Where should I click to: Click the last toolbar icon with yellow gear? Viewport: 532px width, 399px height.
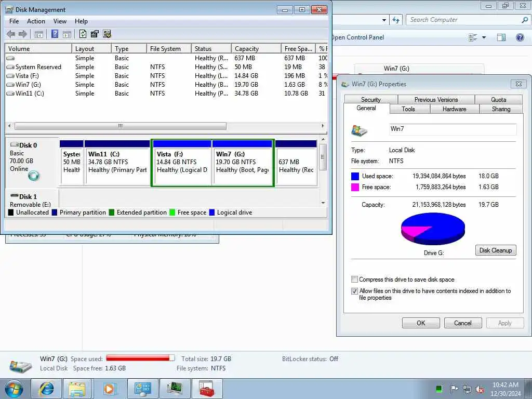coord(107,34)
